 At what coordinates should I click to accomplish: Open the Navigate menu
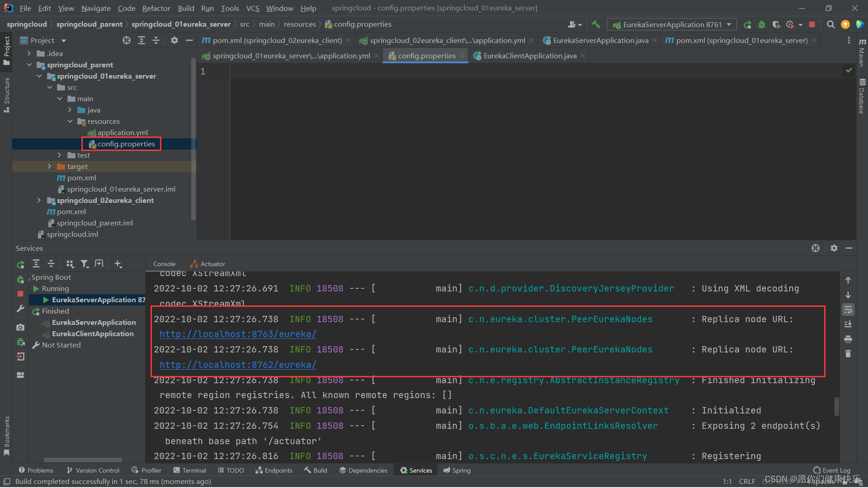coord(95,8)
